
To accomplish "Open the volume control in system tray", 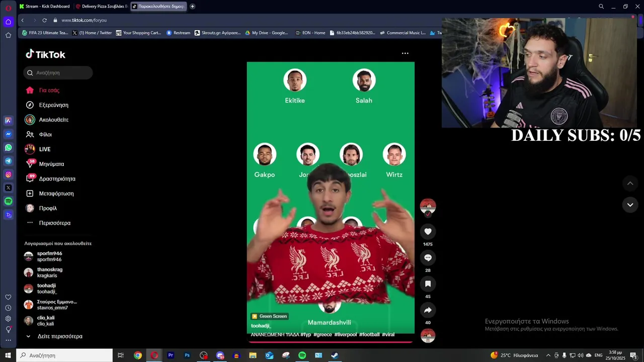I will point(580,355).
